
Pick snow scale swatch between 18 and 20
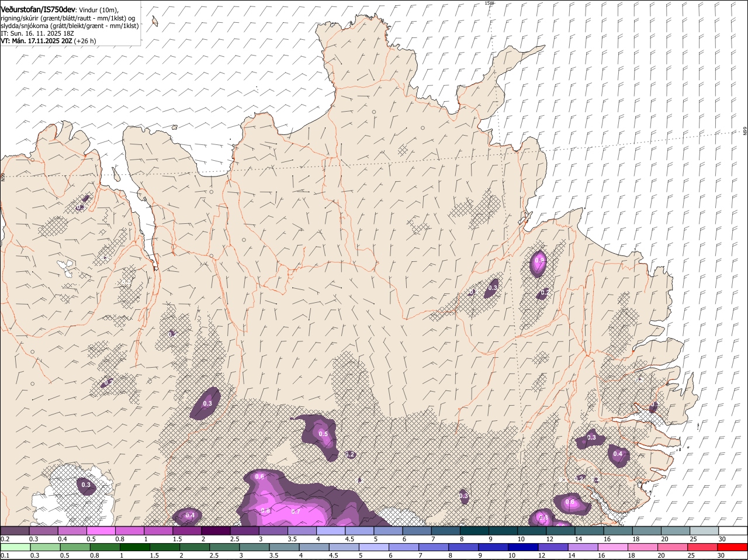[x=646, y=531]
